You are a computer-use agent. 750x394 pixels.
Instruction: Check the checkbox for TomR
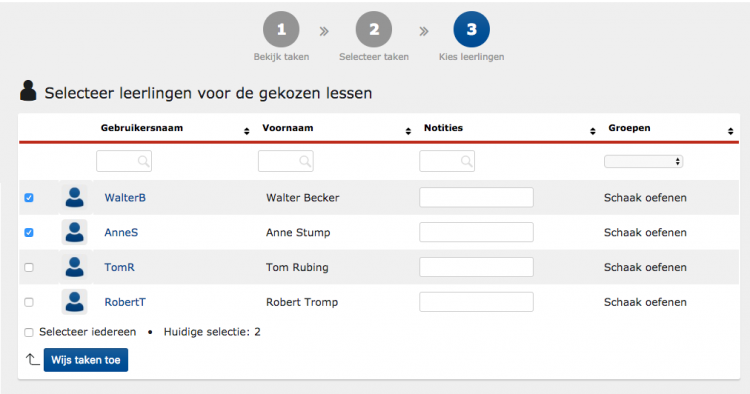tap(29, 267)
